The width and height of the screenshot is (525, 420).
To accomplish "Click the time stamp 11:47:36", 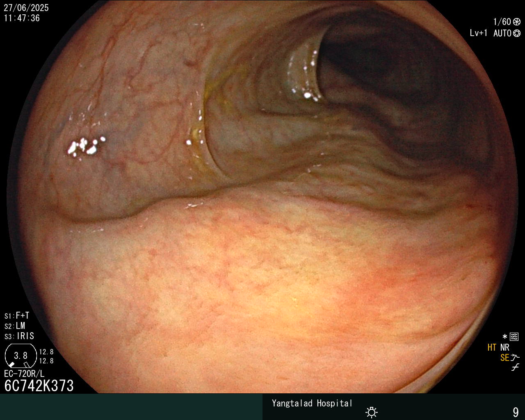I will coord(22,18).
